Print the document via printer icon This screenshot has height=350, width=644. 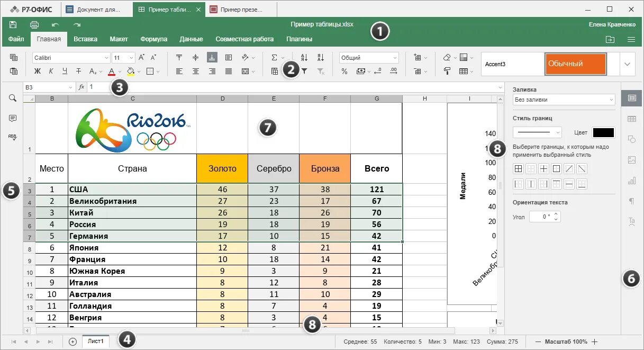tap(34, 24)
